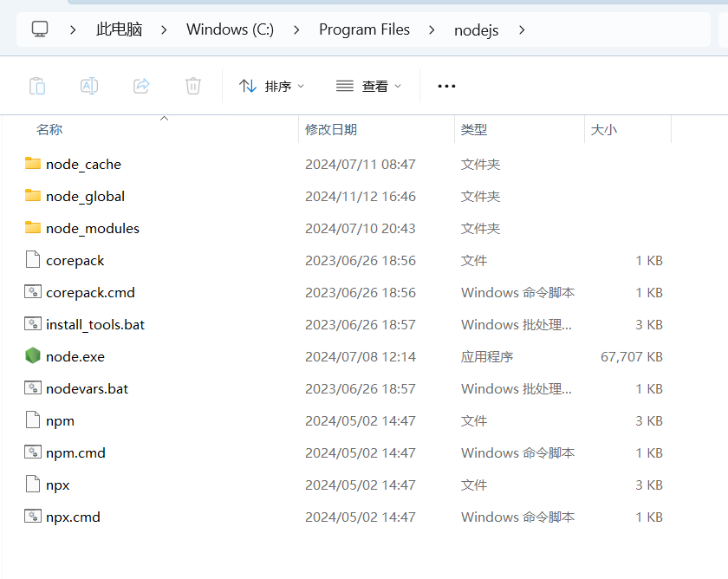Click the node_global folder icon
The height and width of the screenshot is (579, 728).
click(x=33, y=196)
